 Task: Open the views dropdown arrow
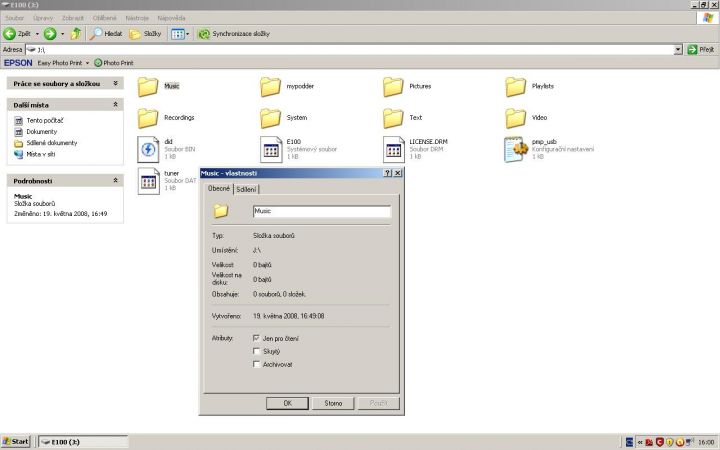[x=187, y=34]
